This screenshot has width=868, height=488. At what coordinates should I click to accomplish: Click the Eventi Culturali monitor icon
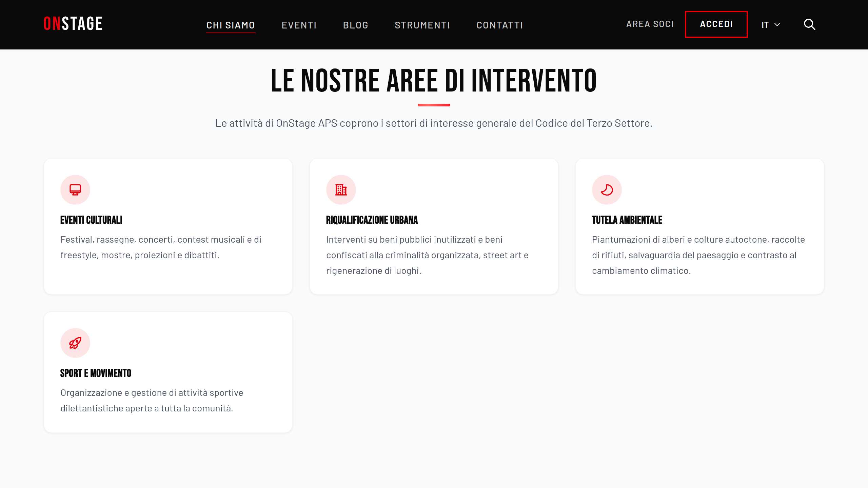[x=75, y=190]
